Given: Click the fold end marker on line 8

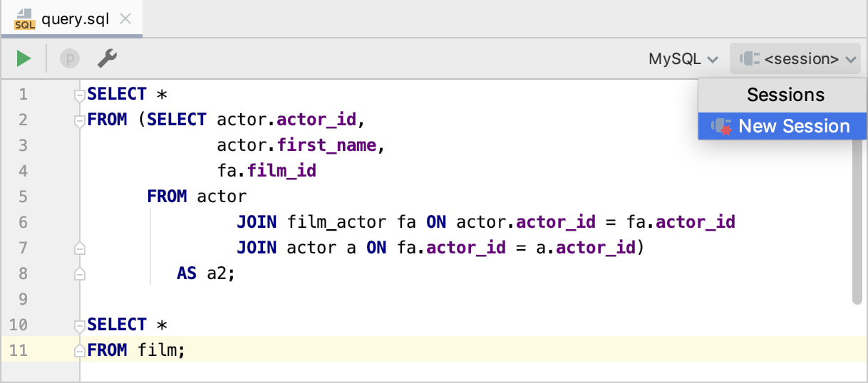Looking at the screenshot, I should point(80,273).
